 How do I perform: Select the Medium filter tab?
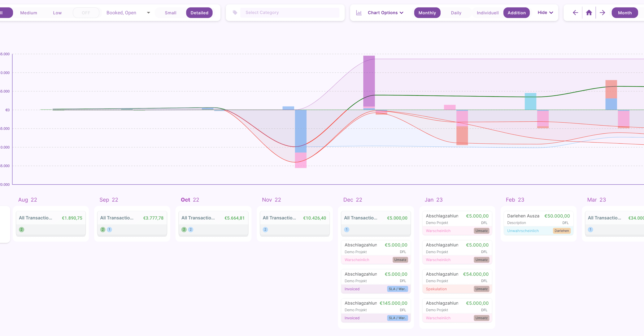click(x=29, y=13)
